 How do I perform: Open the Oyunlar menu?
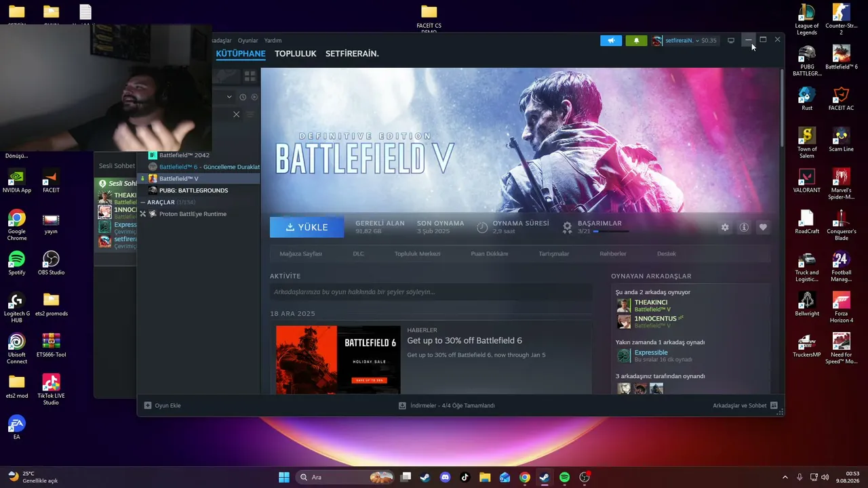[x=248, y=41]
